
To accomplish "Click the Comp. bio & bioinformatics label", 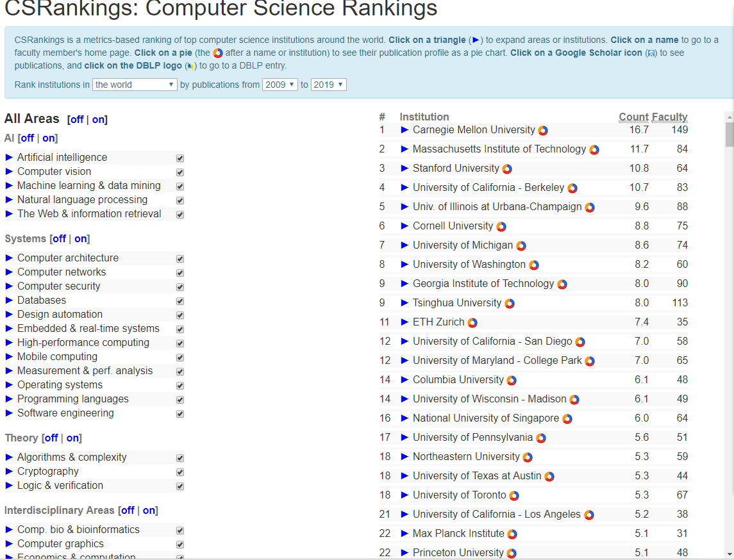I will click(x=79, y=530).
